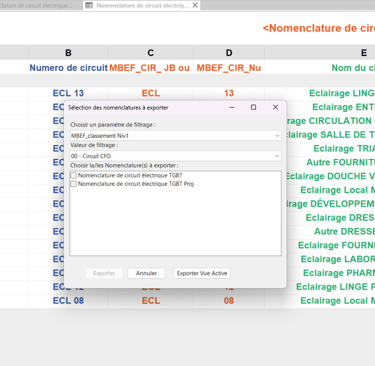Check Nomenclature de circuit électrique TGBT Proj
This screenshot has height=366, width=375.
(74, 184)
